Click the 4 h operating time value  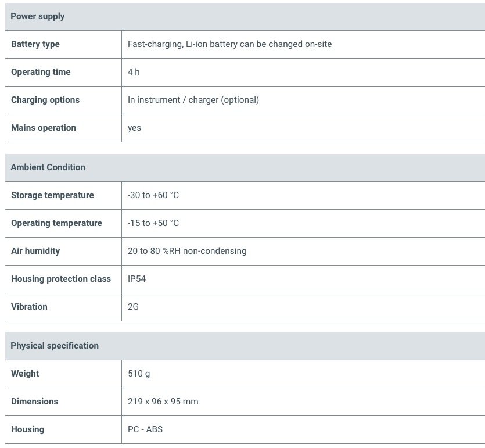[x=134, y=72]
